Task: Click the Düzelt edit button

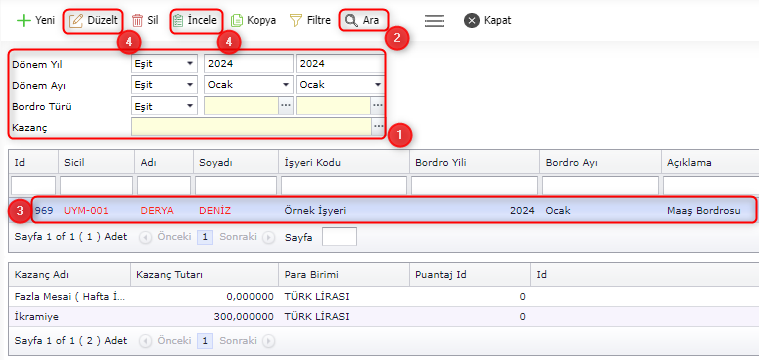Action: click(93, 21)
